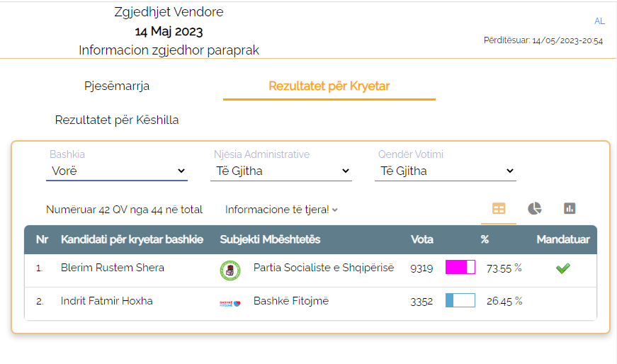This screenshot has width=617, height=364.
Task: Open Njësia Administrative dropdown
Action: (x=281, y=171)
